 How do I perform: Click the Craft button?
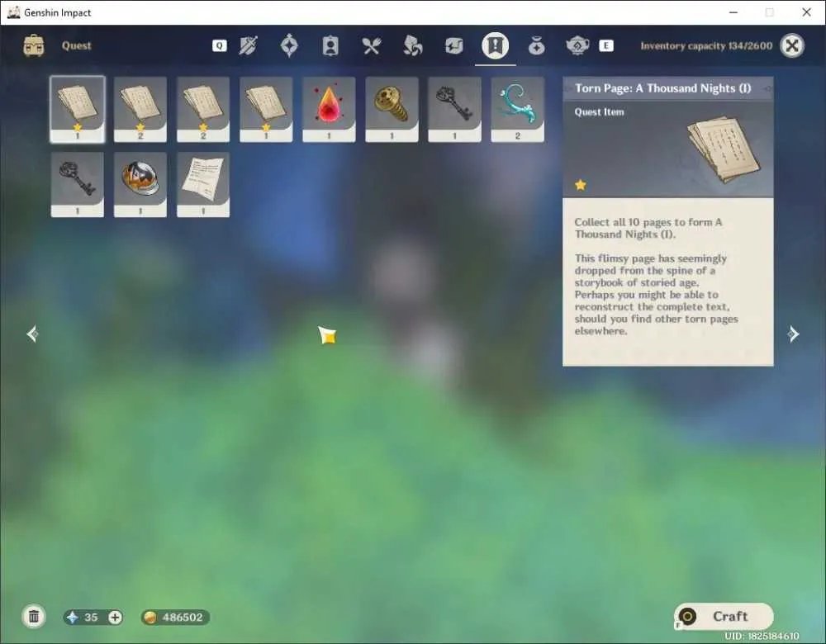click(724, 616)
